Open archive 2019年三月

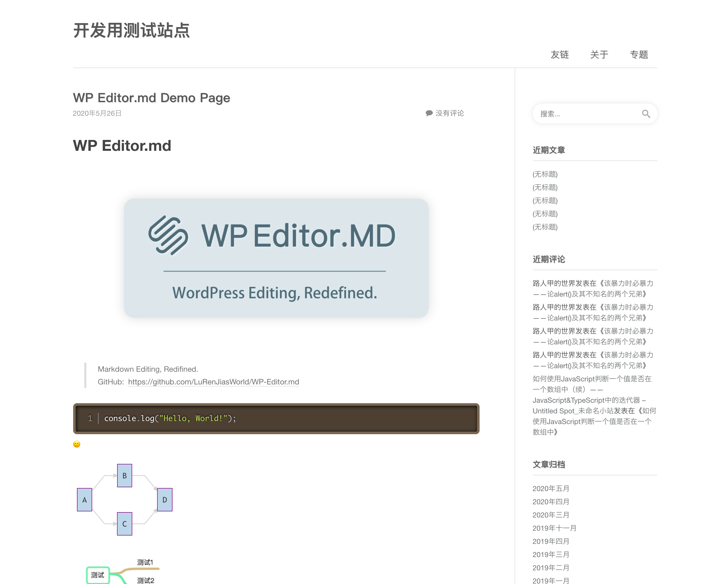pyautogui.click(x=551, y=554)
